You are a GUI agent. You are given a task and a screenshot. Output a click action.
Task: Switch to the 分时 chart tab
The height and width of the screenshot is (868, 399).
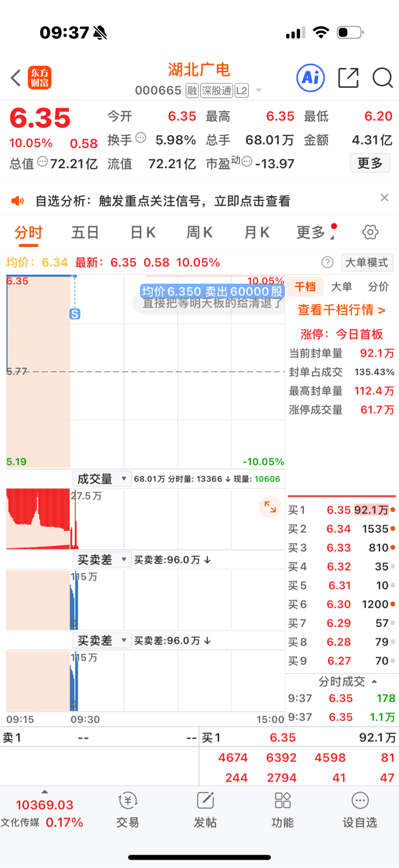click(x=28, y=232)
